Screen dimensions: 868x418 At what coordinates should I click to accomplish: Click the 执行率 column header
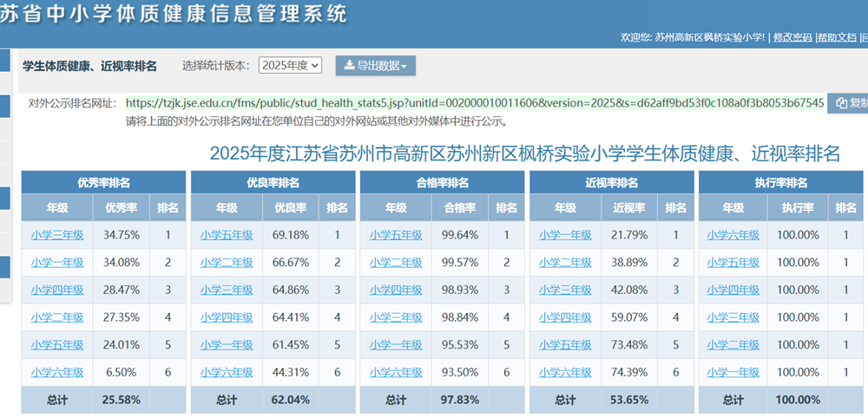[x=798, y=208]
